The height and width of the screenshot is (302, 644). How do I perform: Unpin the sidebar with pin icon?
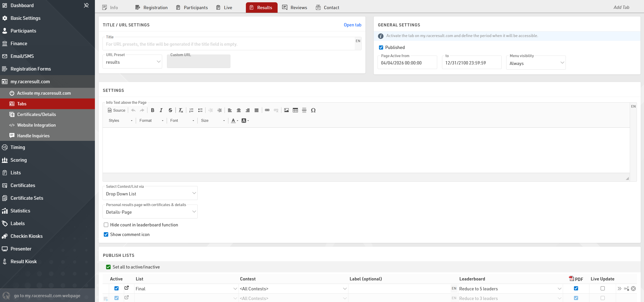[86, 5]
